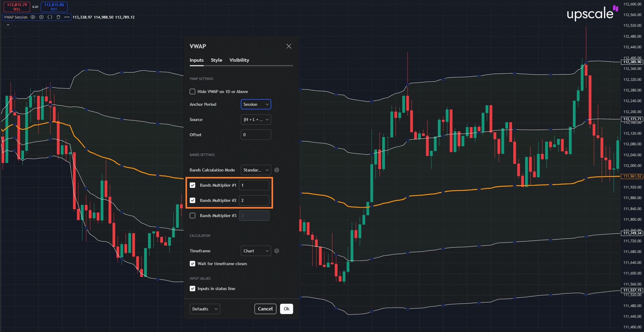The image size is (644, 332).
Task: Click inside the Offset input field
Action: [256, 135]
